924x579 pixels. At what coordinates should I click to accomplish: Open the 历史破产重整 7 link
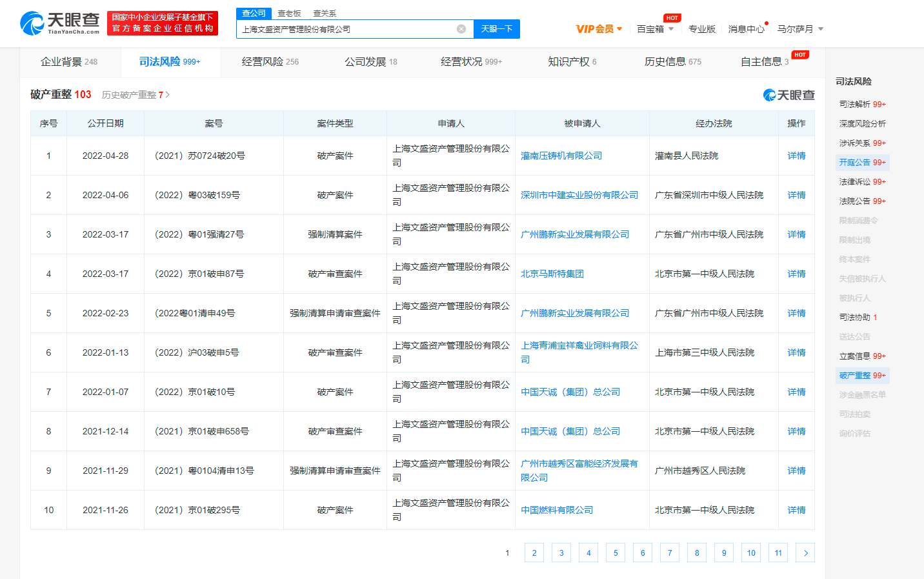(136, 95)
